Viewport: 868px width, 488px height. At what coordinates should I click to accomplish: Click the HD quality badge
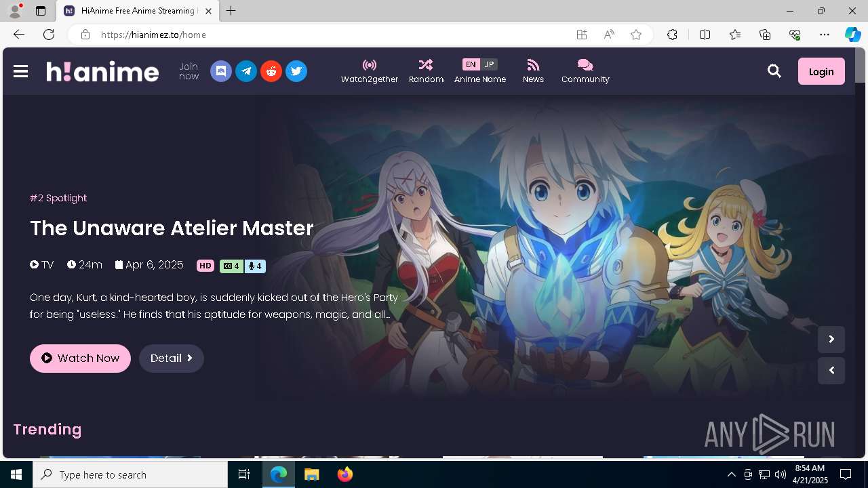(205, 266)
